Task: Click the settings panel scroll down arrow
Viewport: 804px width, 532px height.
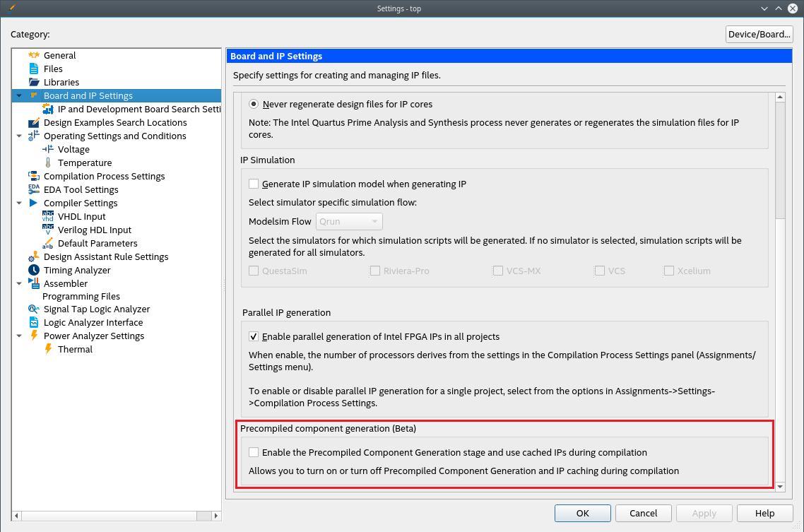Action: [780, 486]
